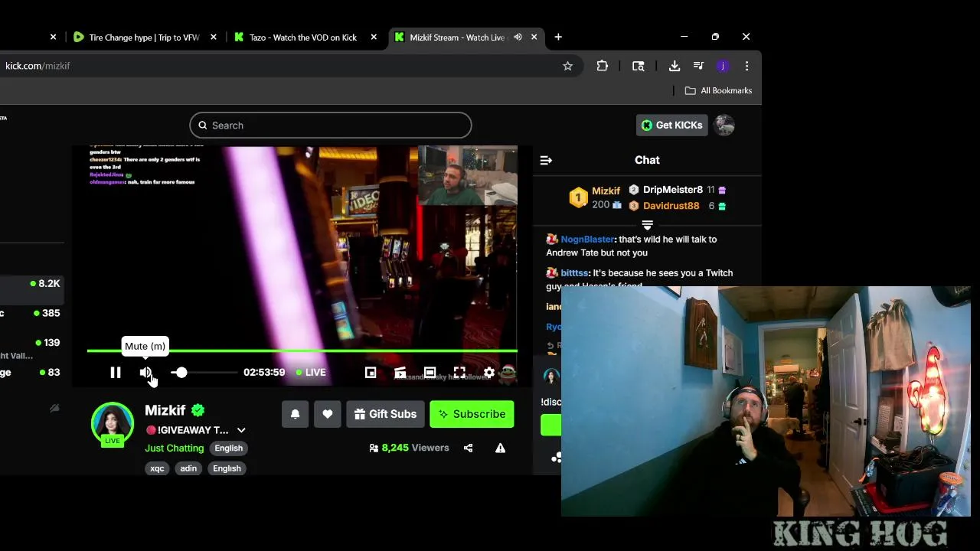Screen dimensions: 980x551
Task: Switch to Tire Change hype tab
Action: [x=144, y=37]
